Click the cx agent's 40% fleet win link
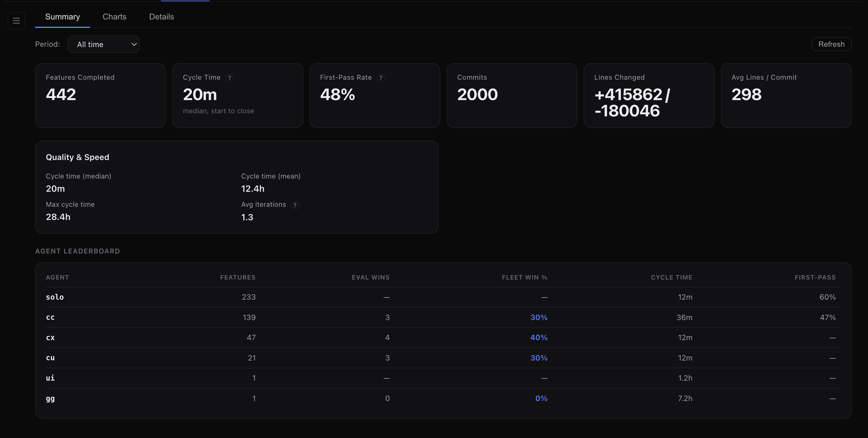Screen dimensions: 868x438 point(538,338)
